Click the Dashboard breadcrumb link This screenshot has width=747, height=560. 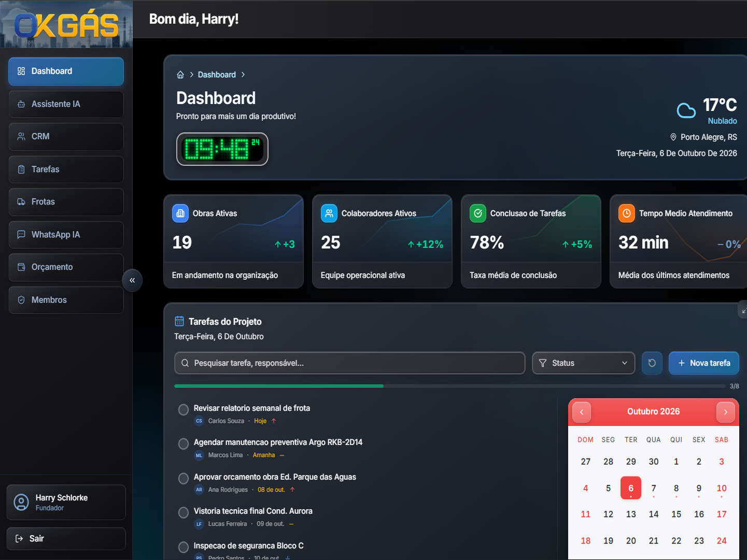(217, 75)
